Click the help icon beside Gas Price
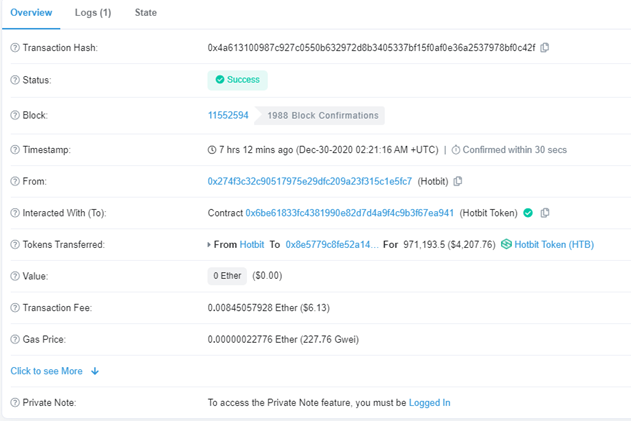Viewport: 631px width, 421px height. pyautogui.click(x=15, y=339)
